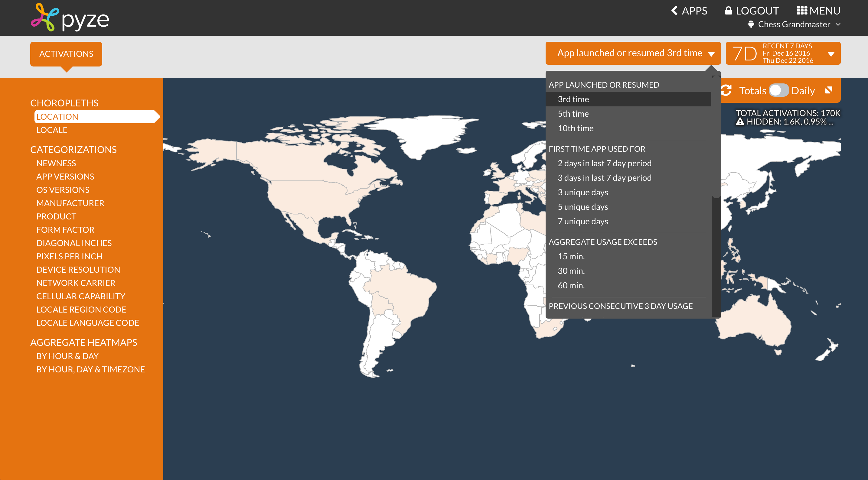Click the ACTIVATIONS button

coord(66,54)
